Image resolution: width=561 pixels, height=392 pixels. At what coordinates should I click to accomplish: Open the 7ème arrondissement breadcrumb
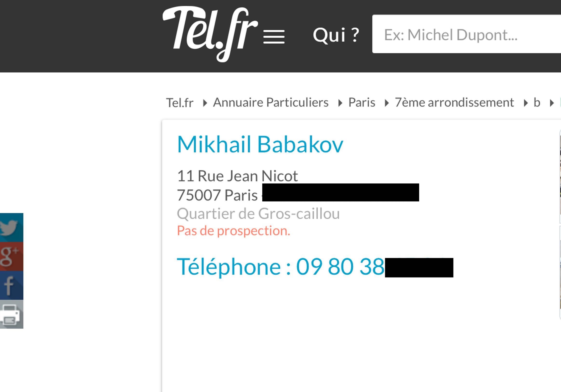pos(454,103)
